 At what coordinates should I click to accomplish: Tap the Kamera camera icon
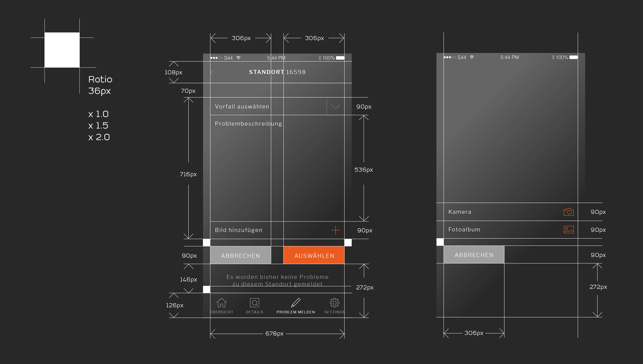568,212
